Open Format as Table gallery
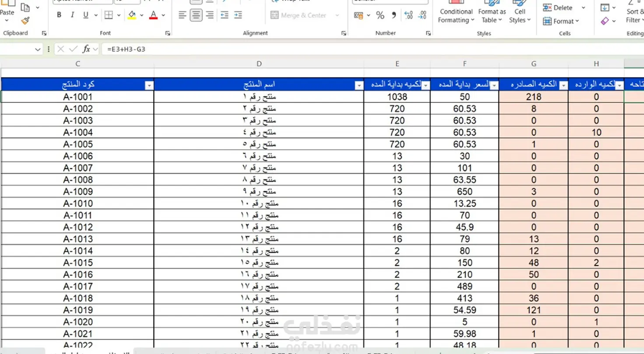This screenshot has height=354, width=644. tap(492, 12)
